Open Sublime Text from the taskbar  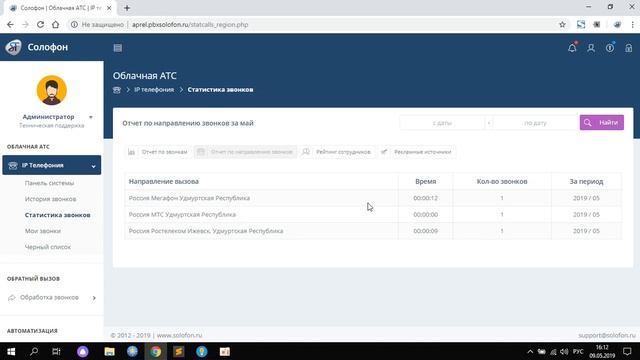[179, 351]
